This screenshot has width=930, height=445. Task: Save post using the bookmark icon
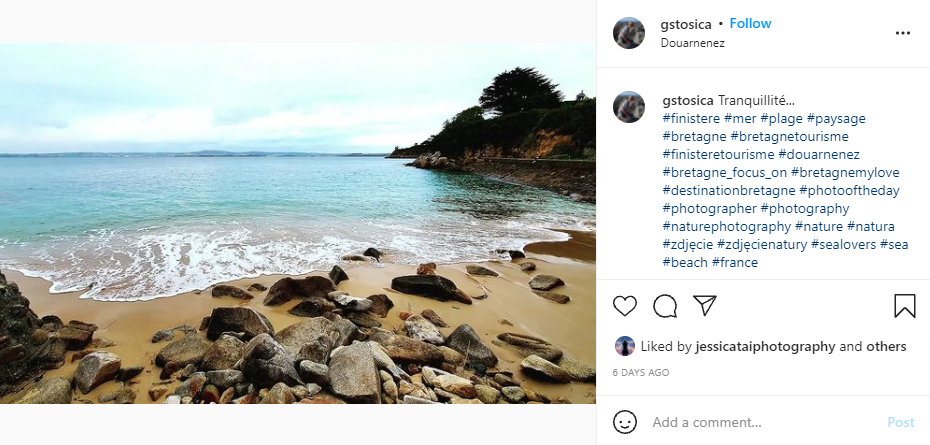[905, 306]
